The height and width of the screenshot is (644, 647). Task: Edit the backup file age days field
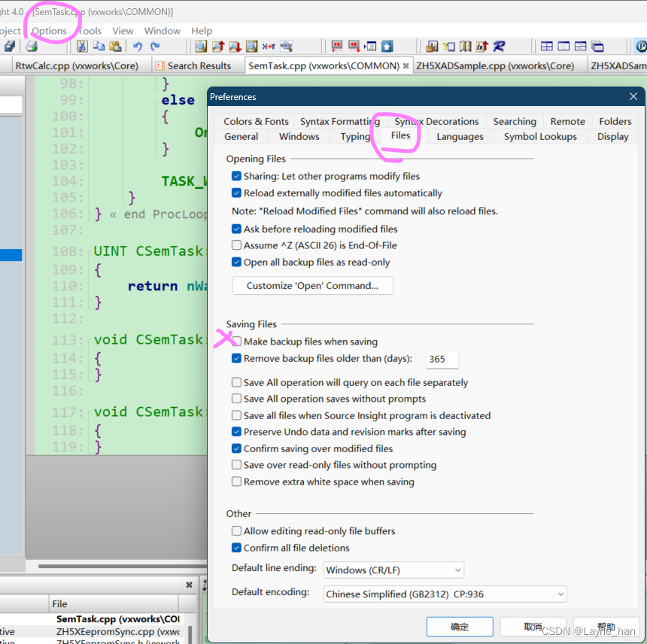(x=442, y=360)
